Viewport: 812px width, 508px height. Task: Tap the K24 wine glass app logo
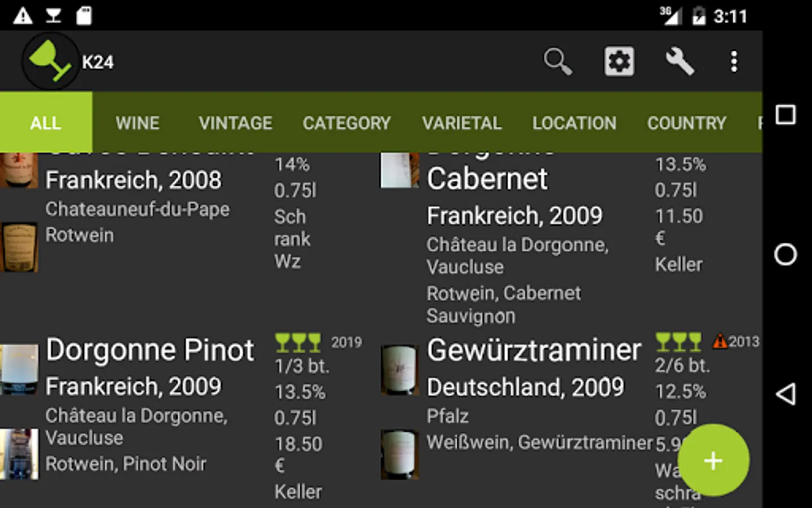pyautogui.click(x=50, y=61)
